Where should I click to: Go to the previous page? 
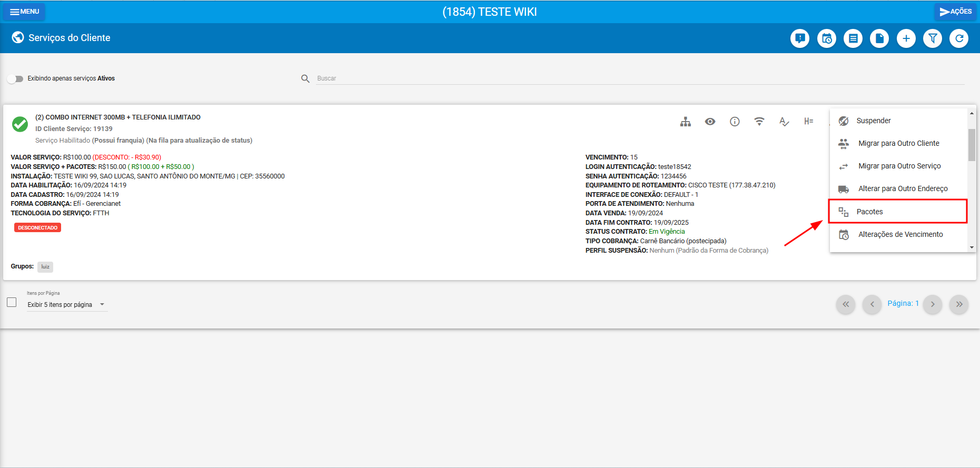(872, 304)
